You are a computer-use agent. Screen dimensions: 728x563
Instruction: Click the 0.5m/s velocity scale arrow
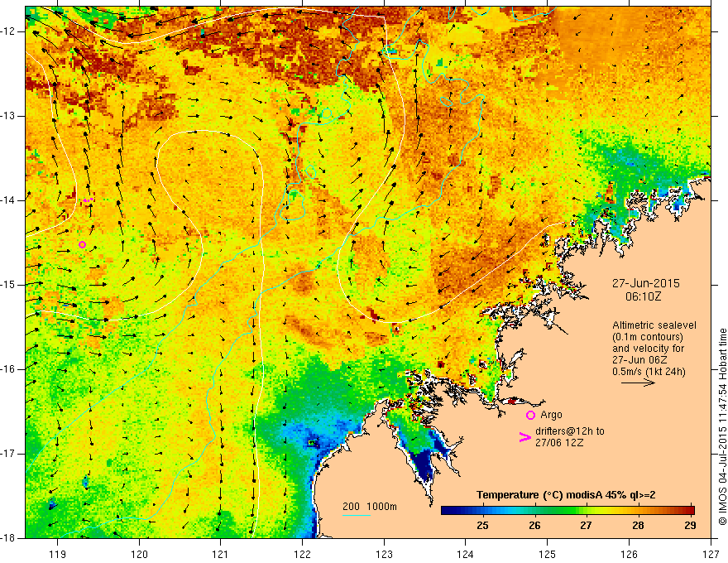638,383
